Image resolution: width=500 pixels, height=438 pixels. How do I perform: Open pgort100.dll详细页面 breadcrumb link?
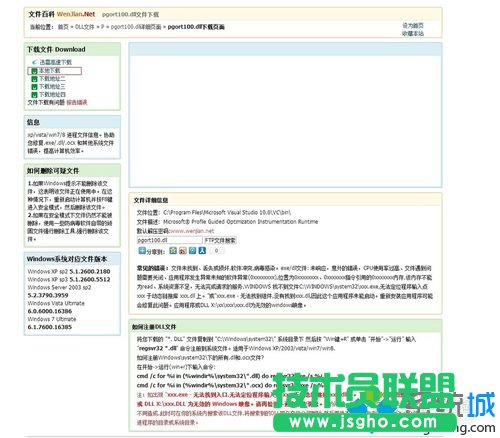[136, 27]
